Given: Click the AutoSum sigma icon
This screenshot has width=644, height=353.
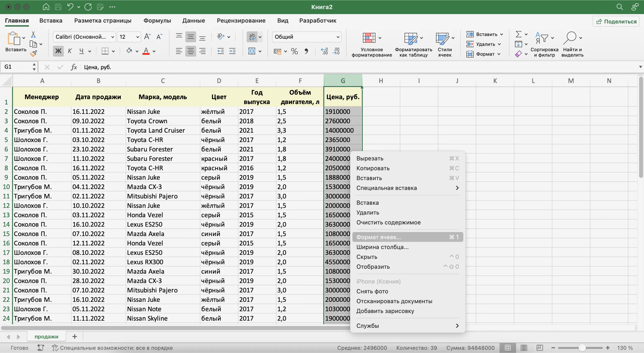Looking at the screenshot, I should click(518, 34).
